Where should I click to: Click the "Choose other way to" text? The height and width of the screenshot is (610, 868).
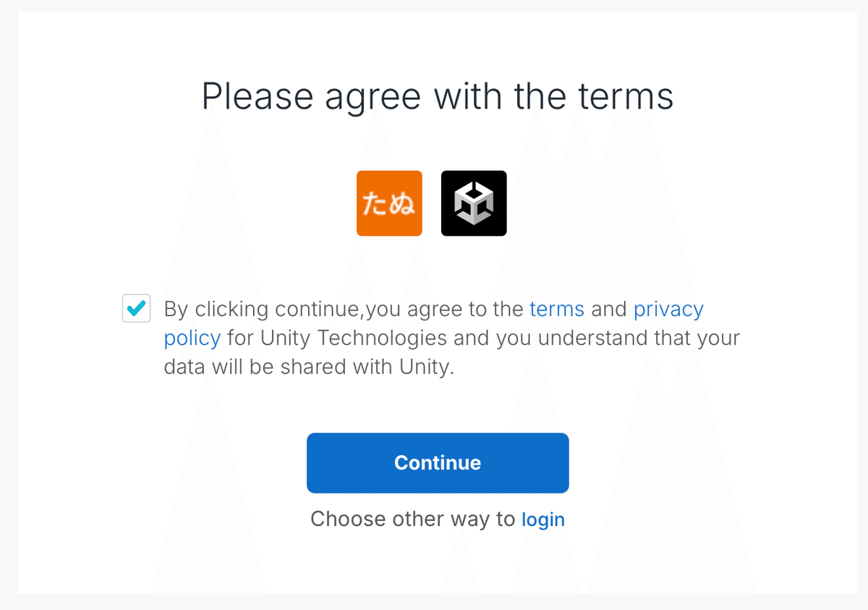[412, 520]
